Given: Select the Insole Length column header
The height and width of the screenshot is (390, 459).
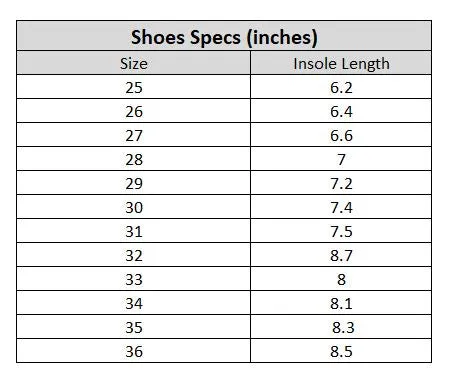Looking at the screenshot, I should pyautogui.click(x=341, y=63).
